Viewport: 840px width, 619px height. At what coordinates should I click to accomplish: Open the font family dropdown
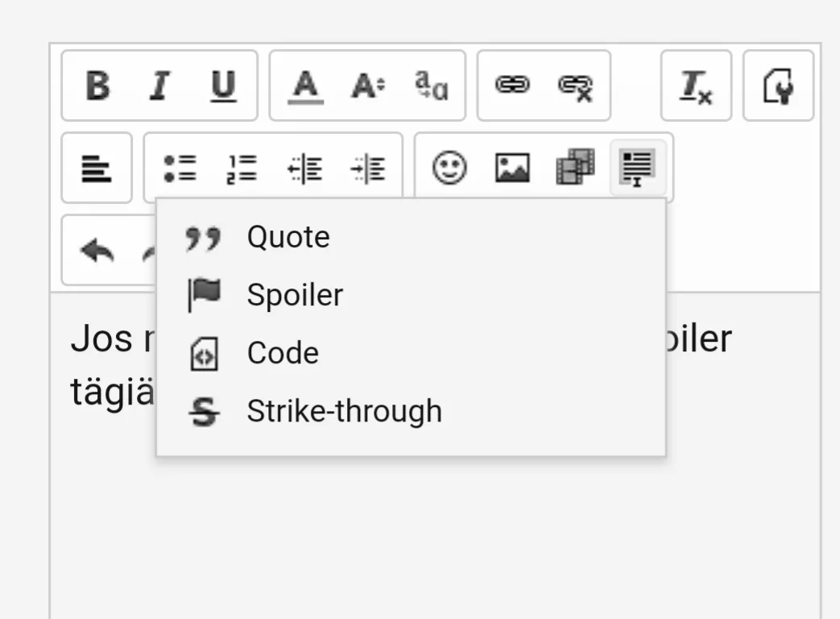(431, 85)
